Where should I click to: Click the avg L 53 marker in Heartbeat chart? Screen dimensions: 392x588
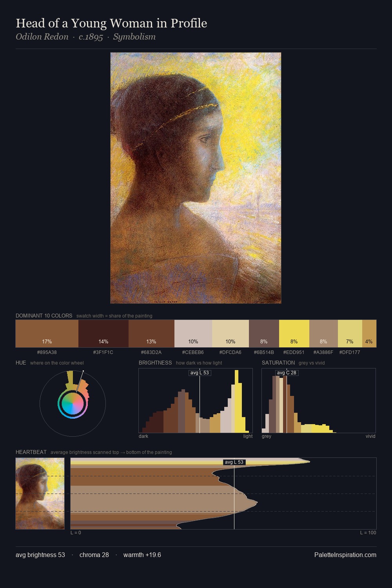(234, 462)
